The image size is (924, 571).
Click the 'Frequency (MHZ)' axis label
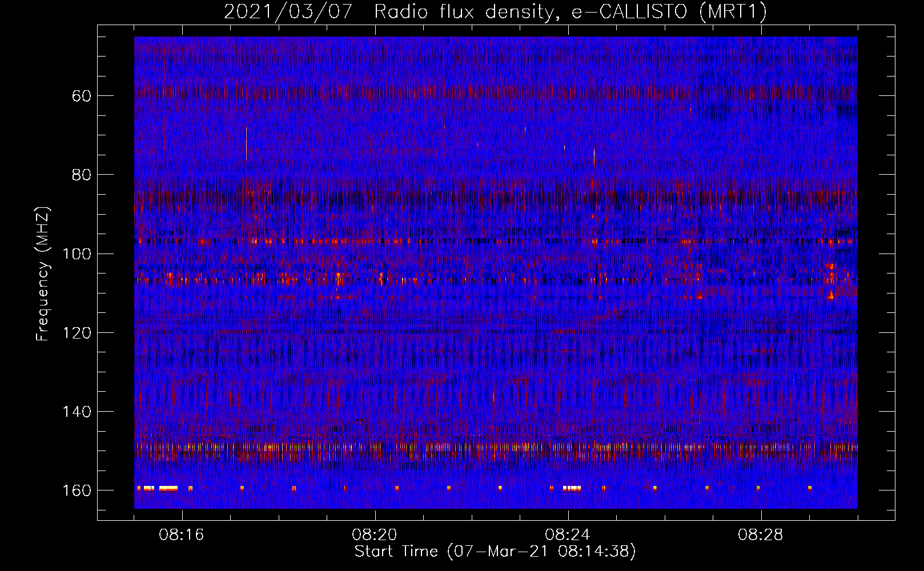click(43, 274)
